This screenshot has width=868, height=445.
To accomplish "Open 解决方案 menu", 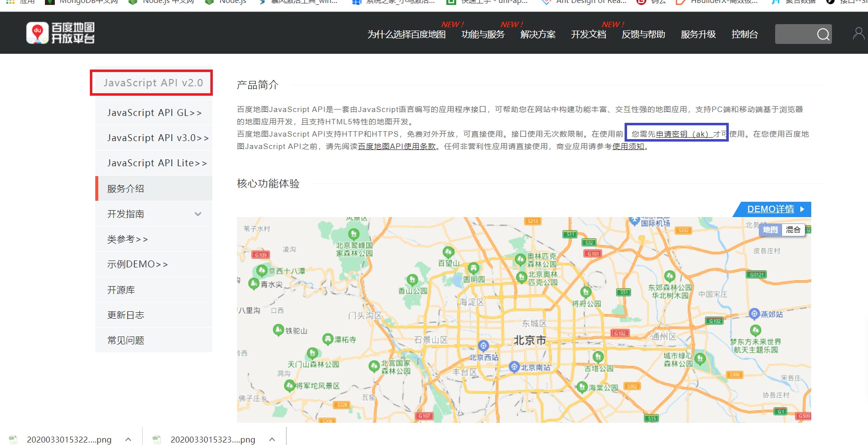I will 538,34.
